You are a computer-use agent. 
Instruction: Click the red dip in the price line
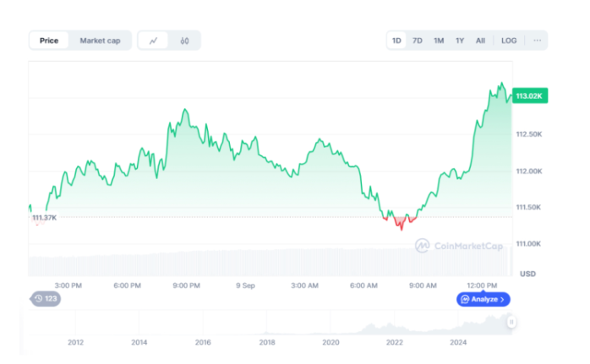click(401, 222)
